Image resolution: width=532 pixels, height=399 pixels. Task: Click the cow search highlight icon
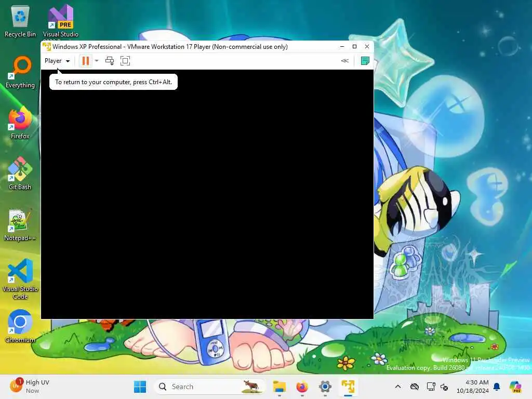click(251, 386)
